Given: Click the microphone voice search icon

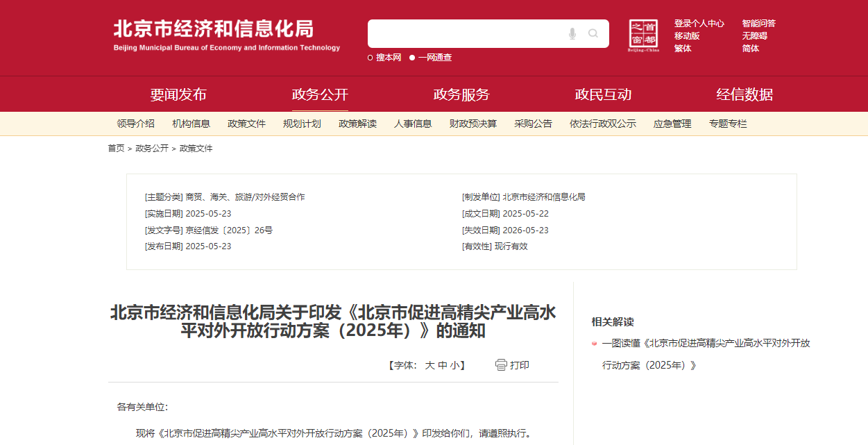Looking at the screenshot, I should (572, 33).
